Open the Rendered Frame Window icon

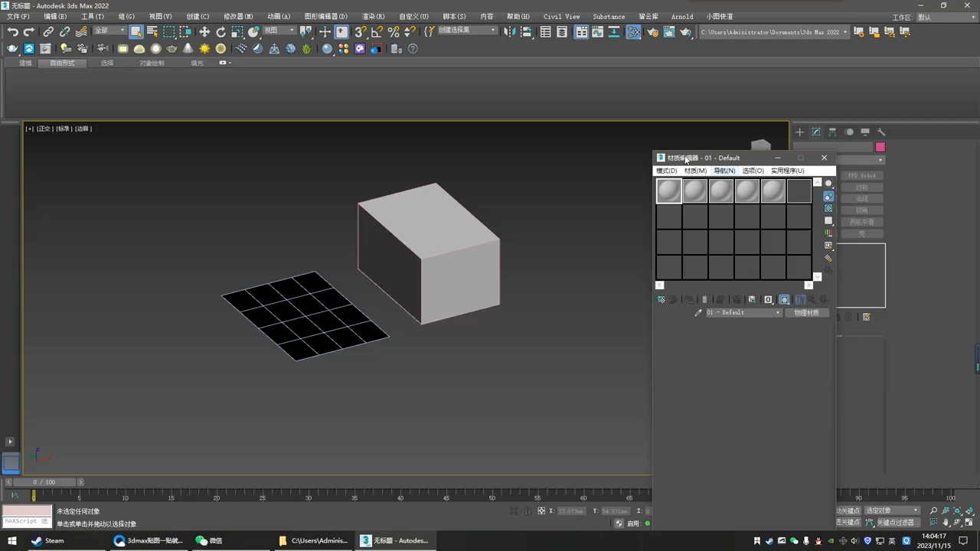point(669,31)
